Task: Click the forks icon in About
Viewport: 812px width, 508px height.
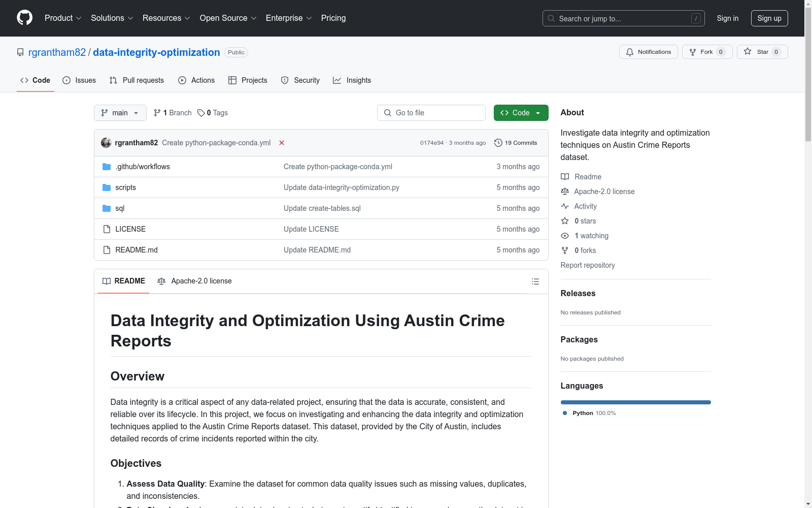Action: coord(565,250)
